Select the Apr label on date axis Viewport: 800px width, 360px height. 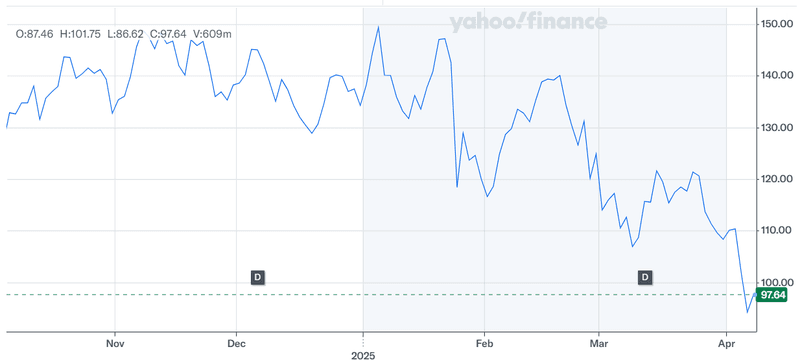pyautogui.click(x=726, y=343)
